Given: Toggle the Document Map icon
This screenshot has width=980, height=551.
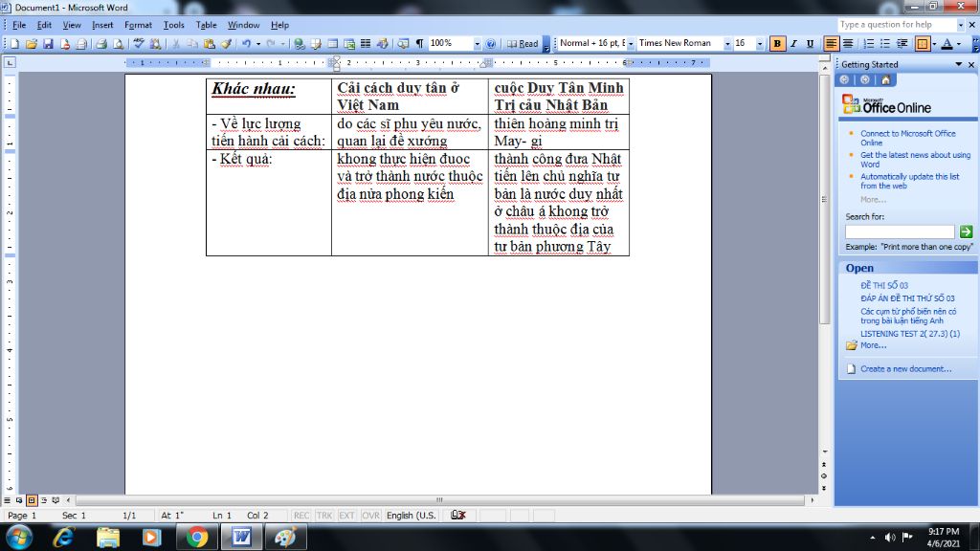Looking at the screenshot, I should tap(403, 44).
